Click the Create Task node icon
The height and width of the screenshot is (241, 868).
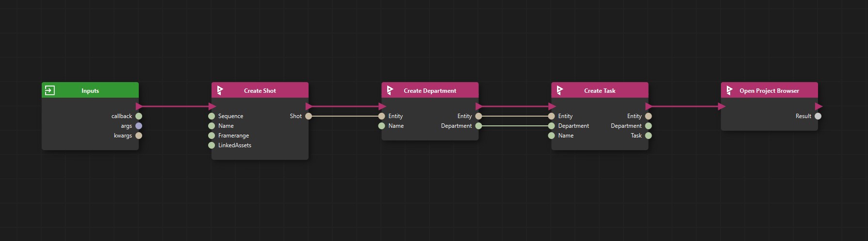[x=559, y=90]
